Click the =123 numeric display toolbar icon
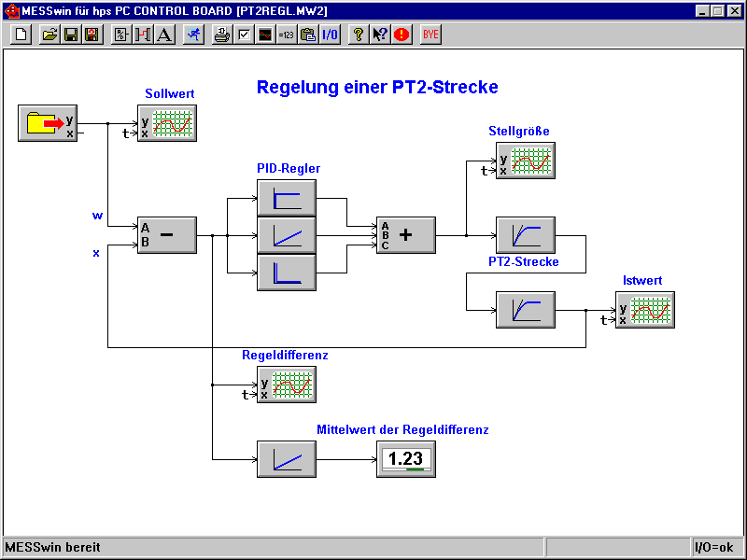747x560 pixels. click(287, 35)
